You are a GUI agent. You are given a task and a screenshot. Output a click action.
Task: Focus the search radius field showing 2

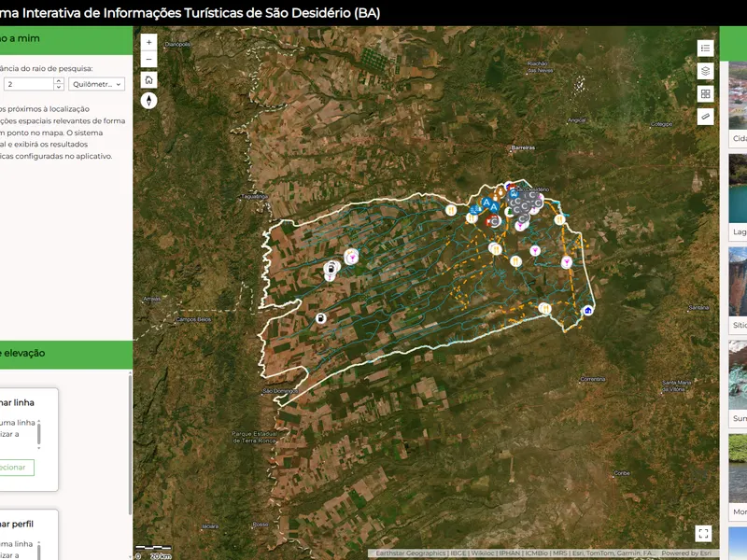click(29, 84)
